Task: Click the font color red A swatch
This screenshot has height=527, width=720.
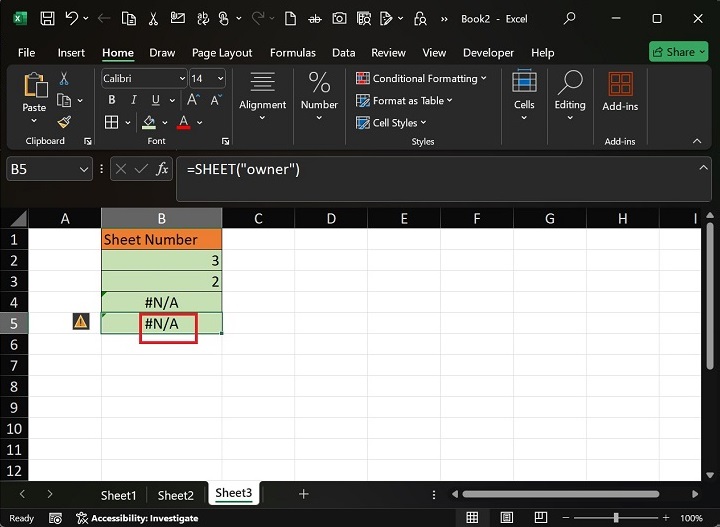Action: pos(183,122)
